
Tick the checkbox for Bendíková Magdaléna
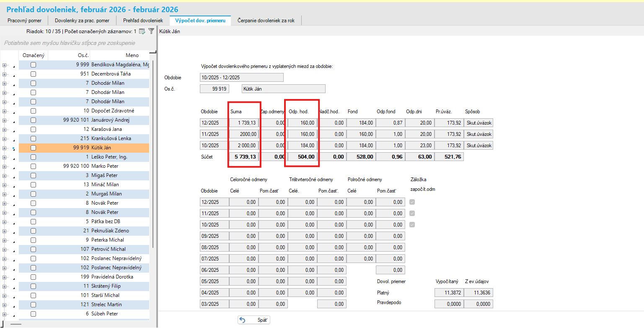33,65
